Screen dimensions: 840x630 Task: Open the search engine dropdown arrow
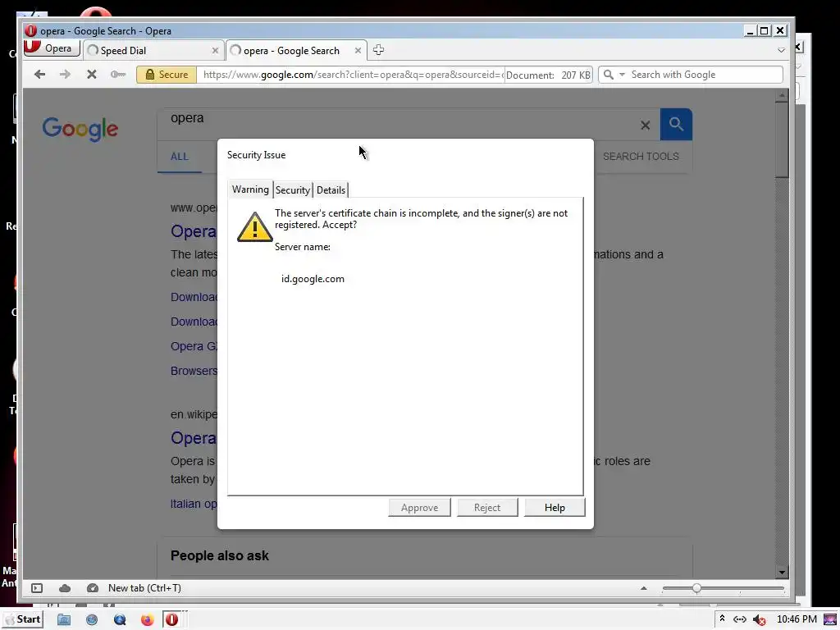click(622, 75)
